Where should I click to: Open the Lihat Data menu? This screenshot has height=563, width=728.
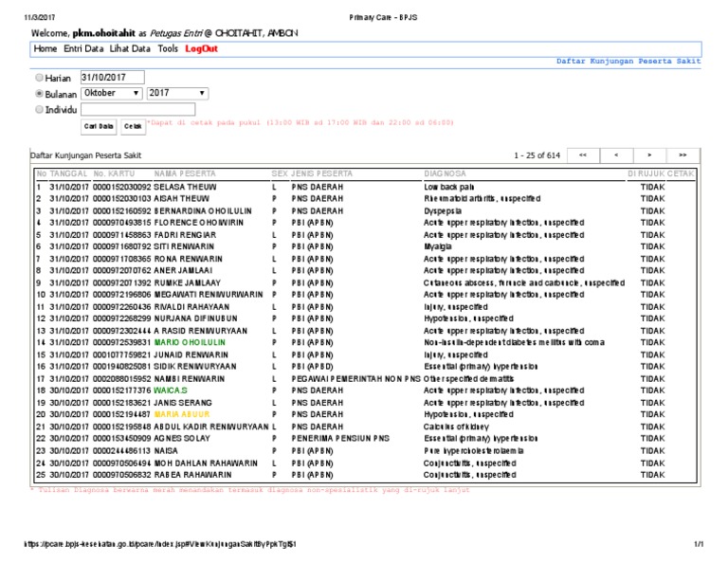(x=130, y=48)
